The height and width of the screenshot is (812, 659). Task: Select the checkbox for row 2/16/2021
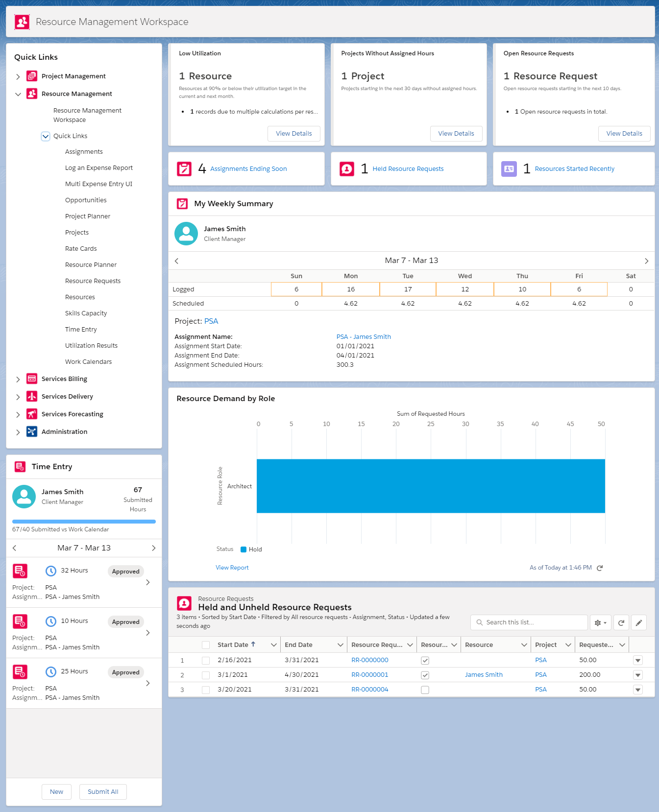[206, 660]
